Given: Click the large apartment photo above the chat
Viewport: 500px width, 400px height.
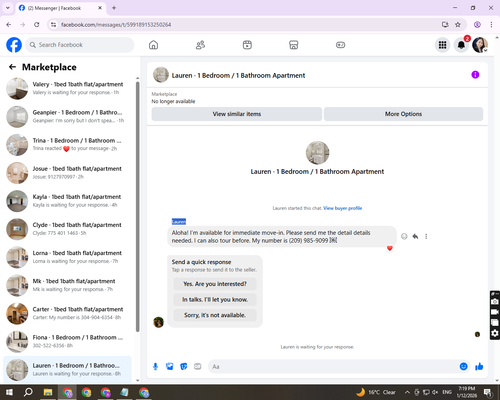Looking at the screenshot, I should tap(317, 153).
